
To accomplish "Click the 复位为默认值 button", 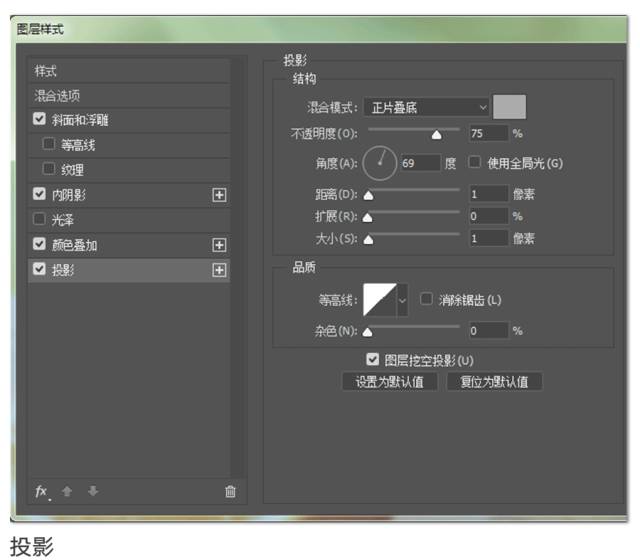I will (494, 382).
